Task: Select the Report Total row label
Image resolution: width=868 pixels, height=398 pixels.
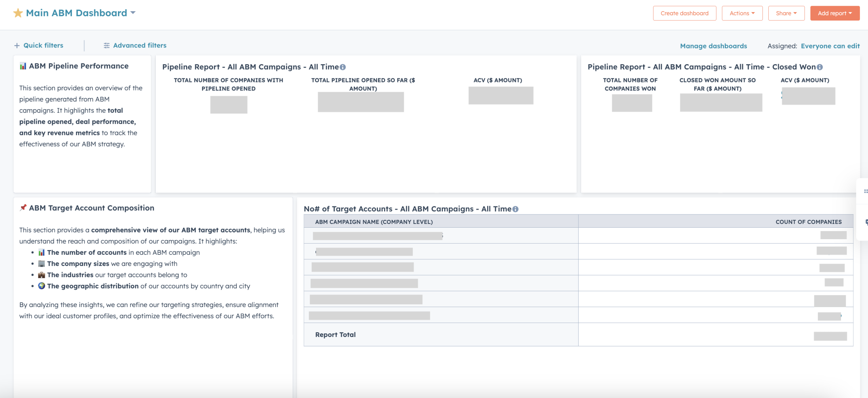Action: coord(335,335)
